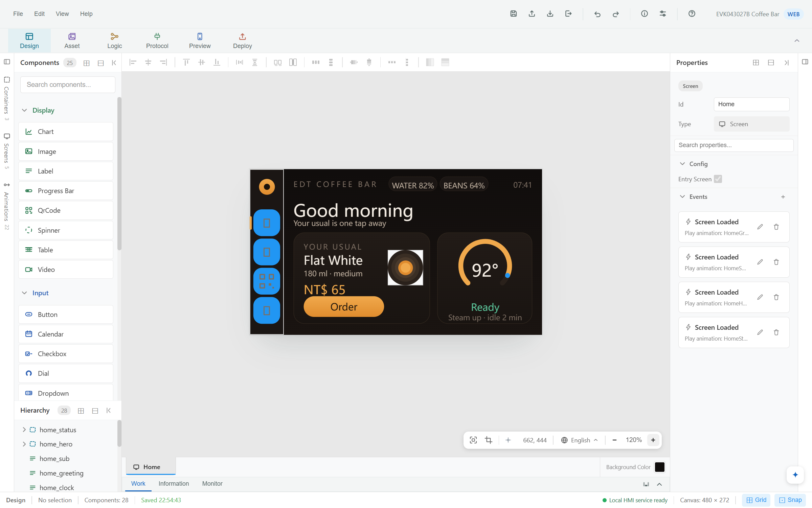This screenshot has height=508, width=812.
Task: Collapse the Events properties section
Action: pos(682,197)
